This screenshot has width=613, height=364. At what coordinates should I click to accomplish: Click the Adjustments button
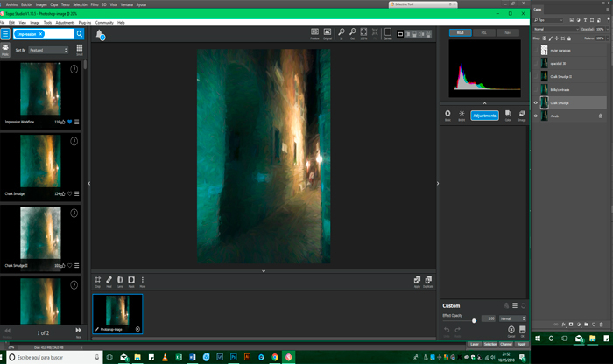pyautogui.click(x=484, y=115)
